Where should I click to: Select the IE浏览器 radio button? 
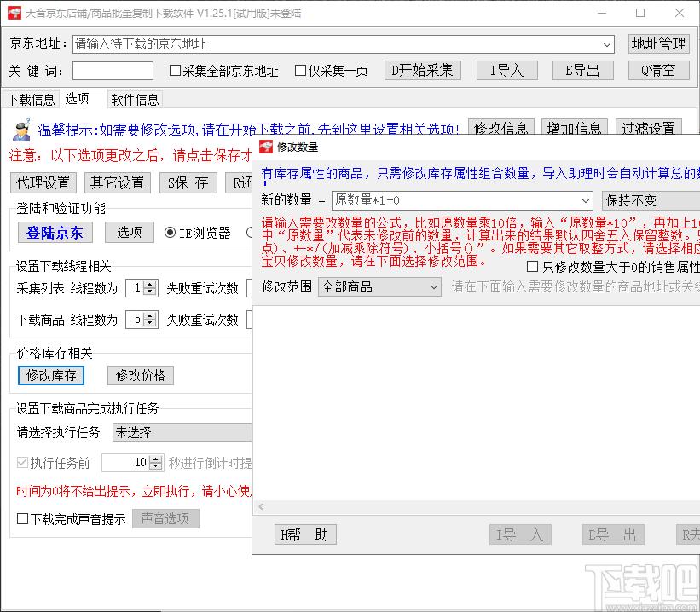pos(171,233)
